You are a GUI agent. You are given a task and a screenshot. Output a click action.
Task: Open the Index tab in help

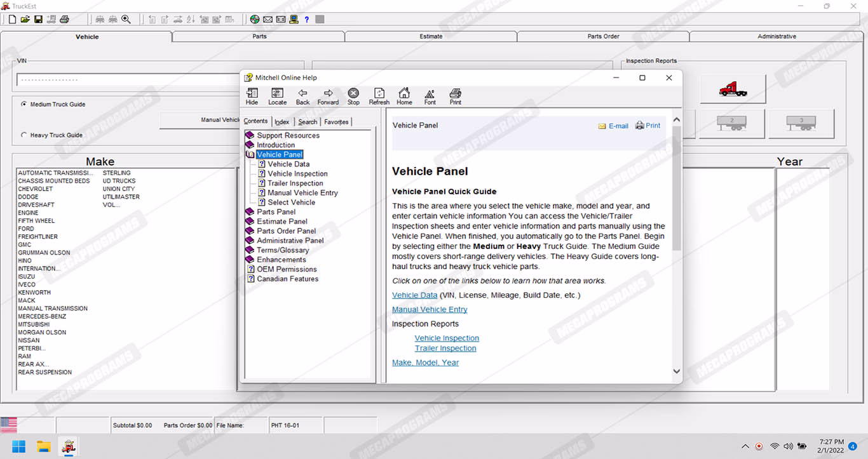point(281,122)
